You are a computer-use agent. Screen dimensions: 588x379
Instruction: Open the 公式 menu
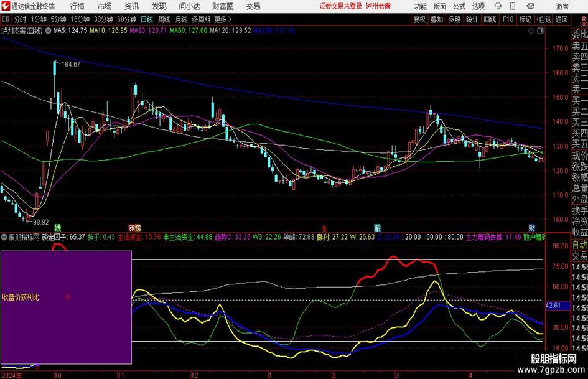point(459,6)
